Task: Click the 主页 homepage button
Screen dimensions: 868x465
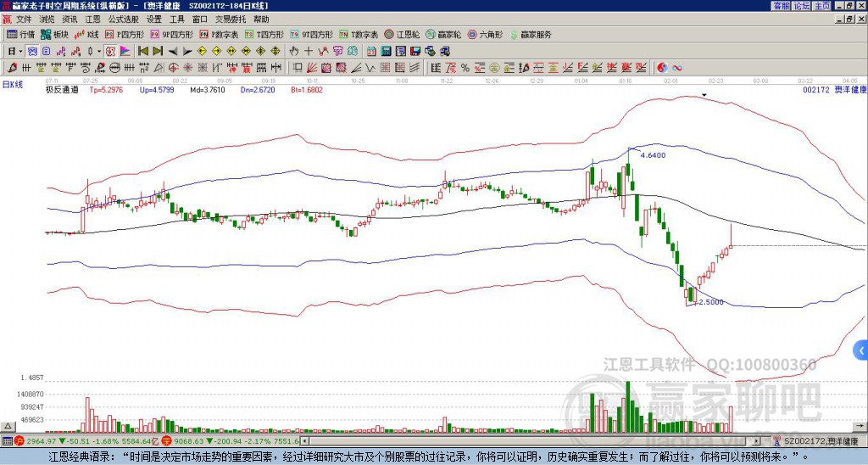Action: click(x=821, y=6)
